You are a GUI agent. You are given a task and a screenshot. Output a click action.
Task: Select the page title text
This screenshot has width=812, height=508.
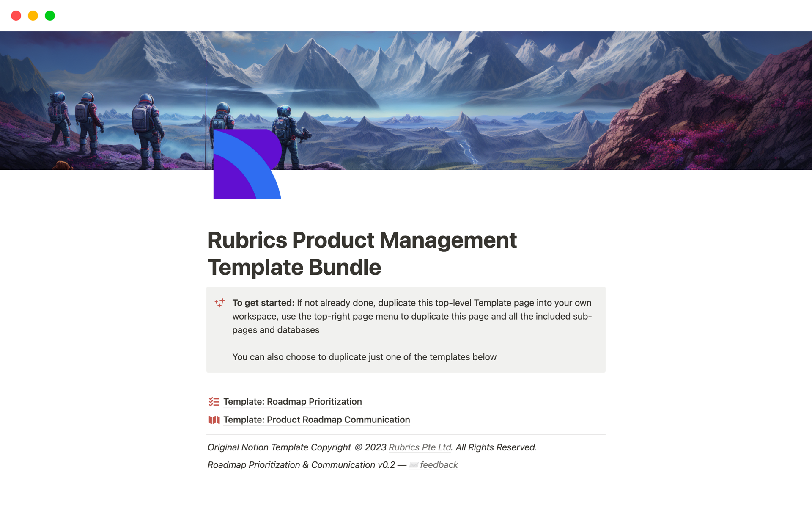click(x=362, y=253)
